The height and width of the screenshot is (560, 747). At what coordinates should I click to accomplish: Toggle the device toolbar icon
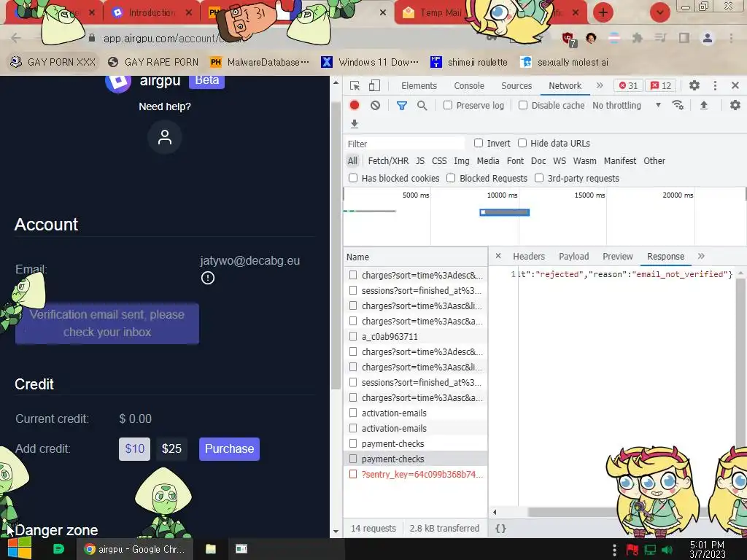coord(374,86)
